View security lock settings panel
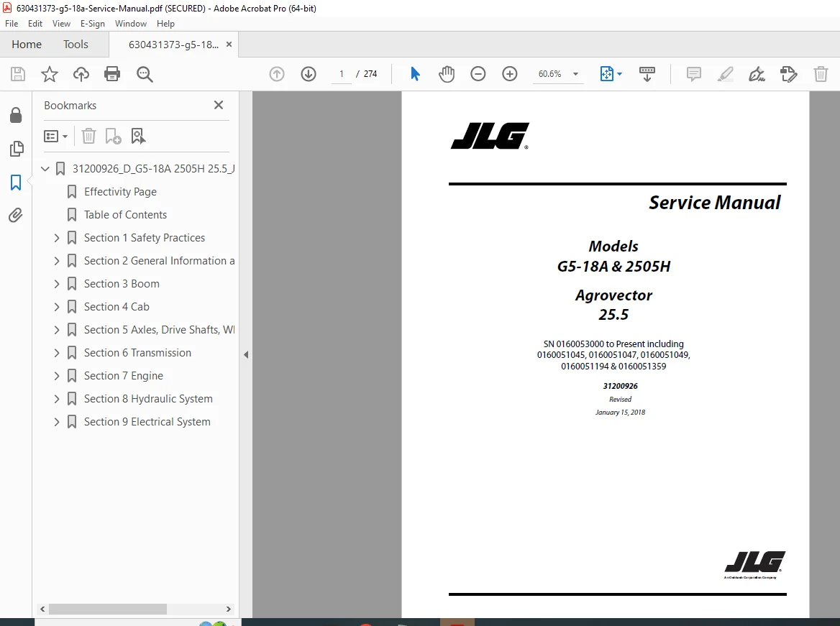 (x=16, y=114)
